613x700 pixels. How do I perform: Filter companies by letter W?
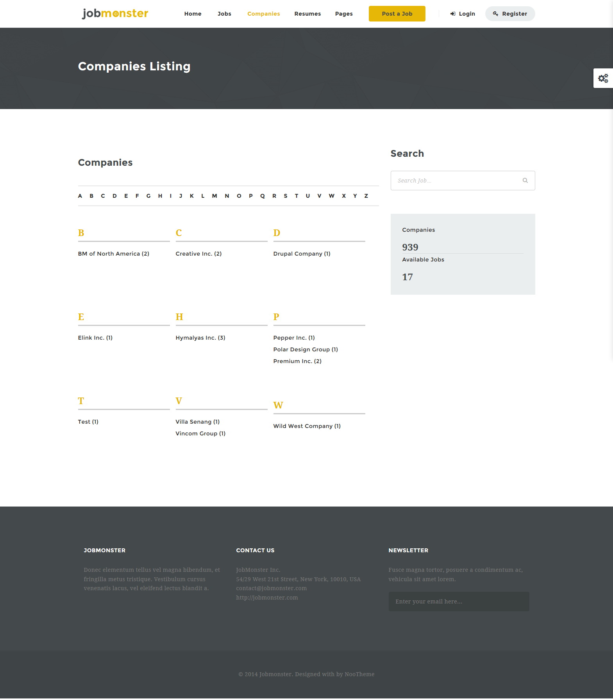coord(331,196)
